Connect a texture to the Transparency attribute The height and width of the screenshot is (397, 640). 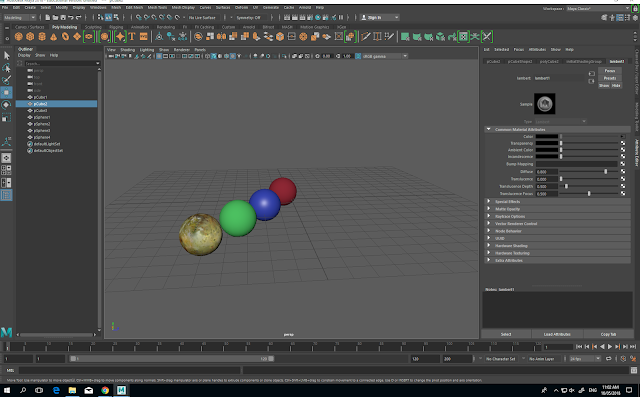tap(623, 143)
